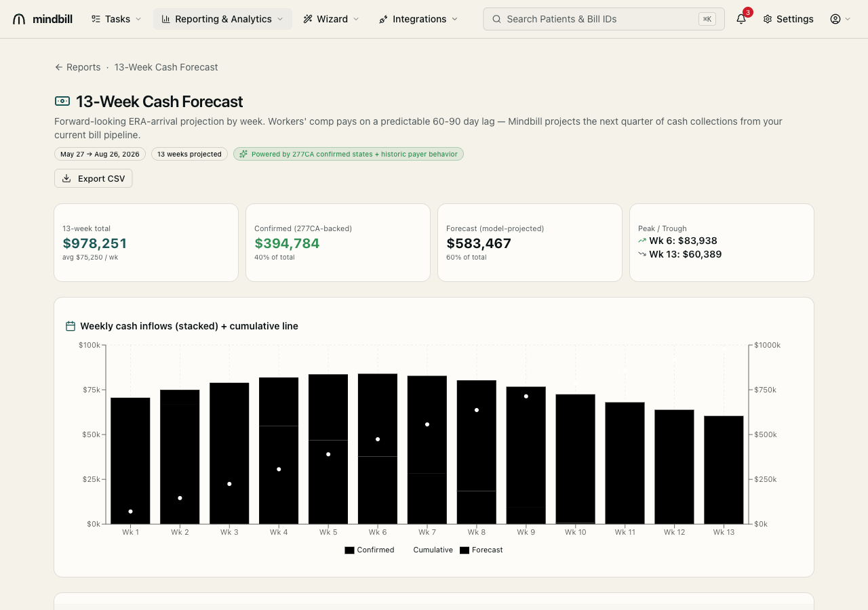Go back to Reports
Image resolution: width=868 pixels, height=610 pixels.
click(x=77, y=67)
